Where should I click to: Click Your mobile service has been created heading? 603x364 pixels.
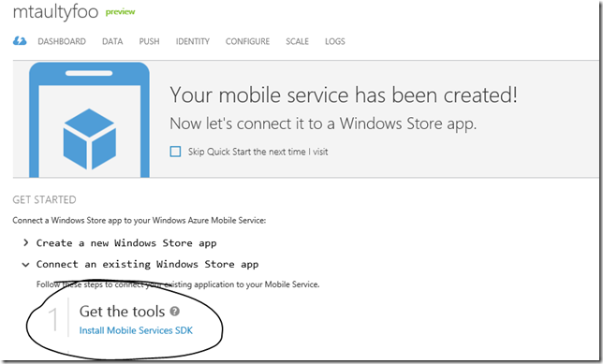pyautogui.click(x=344, y=95)
